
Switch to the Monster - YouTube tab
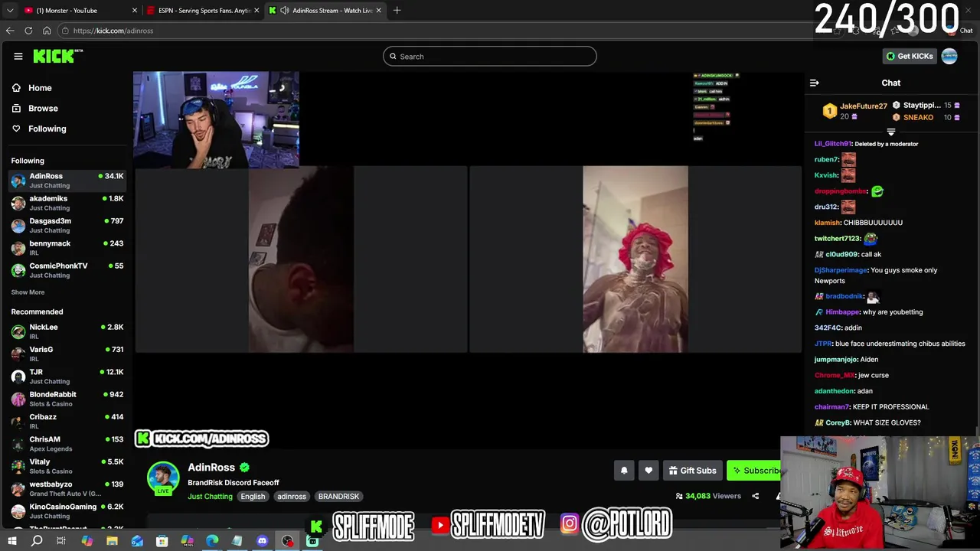click(80, 11)
